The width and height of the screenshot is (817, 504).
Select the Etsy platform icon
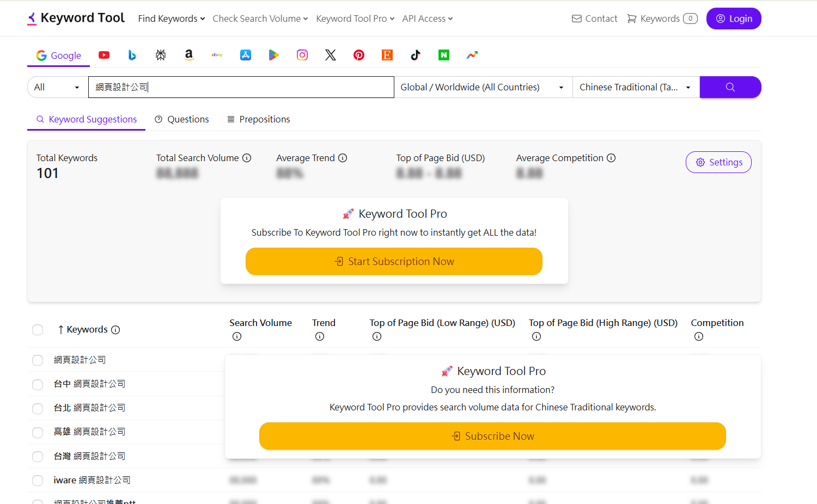click(387, 55)
